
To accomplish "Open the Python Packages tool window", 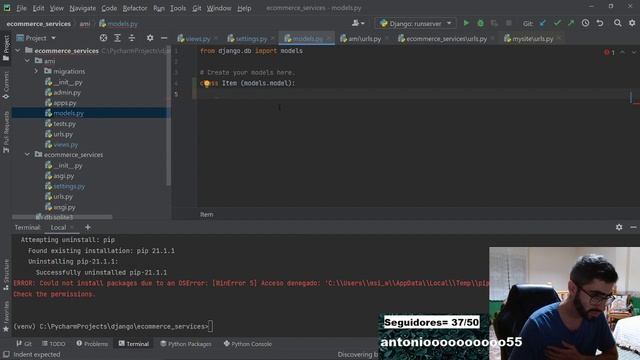I will tap(186, 344).
